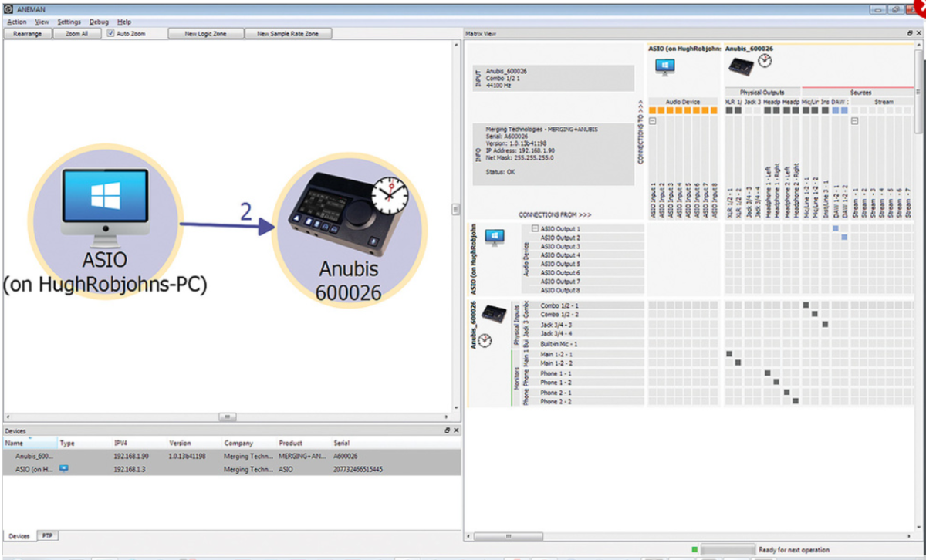The width and height of the screenshot is (926, 560).
Task: Click New Logic Zone button
Action: tap(205, 34)
